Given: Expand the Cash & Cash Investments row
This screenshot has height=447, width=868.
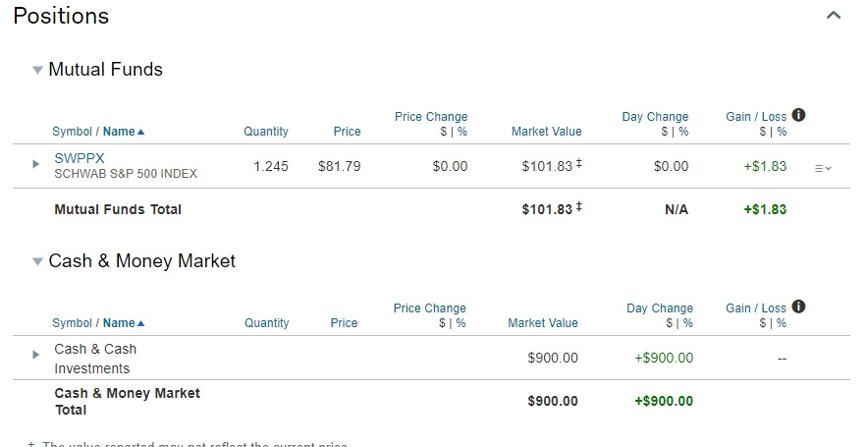Looking at the screenshot, I should 36,355.
